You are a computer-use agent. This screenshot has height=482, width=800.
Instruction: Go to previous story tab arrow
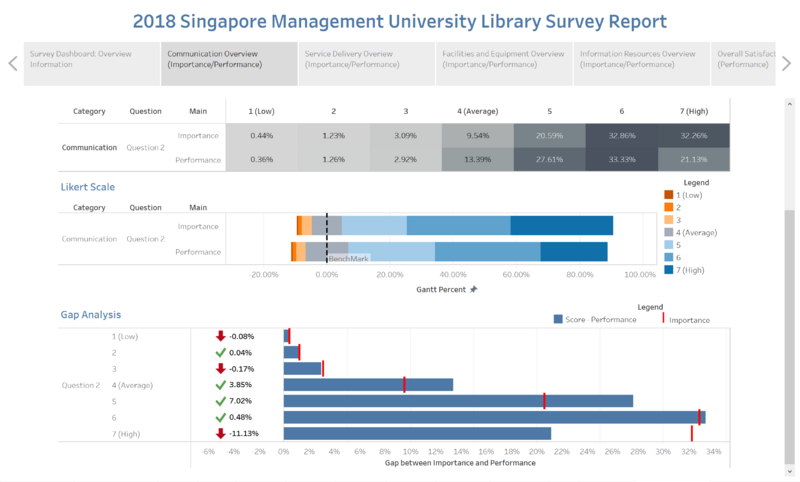tap(13, 64)
